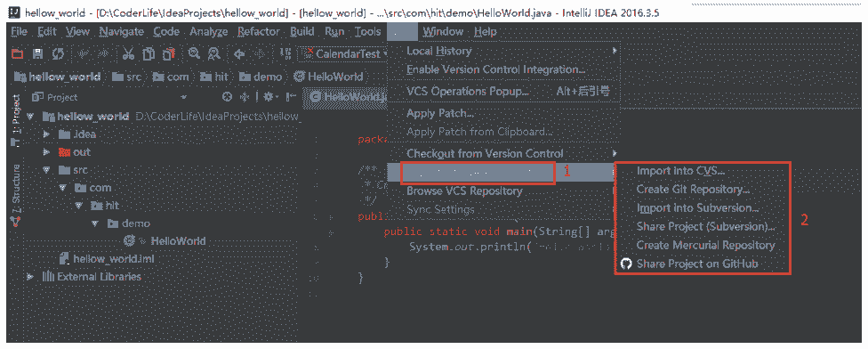
Task: Click the Copy toolbar icon
Action: pyautogui.click(x=149, y=53)
